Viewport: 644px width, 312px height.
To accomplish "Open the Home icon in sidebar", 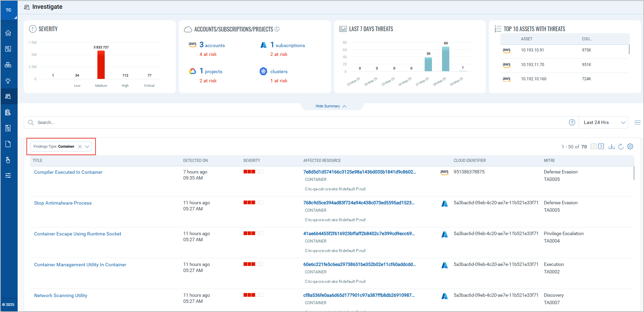I will click(8, 33).
